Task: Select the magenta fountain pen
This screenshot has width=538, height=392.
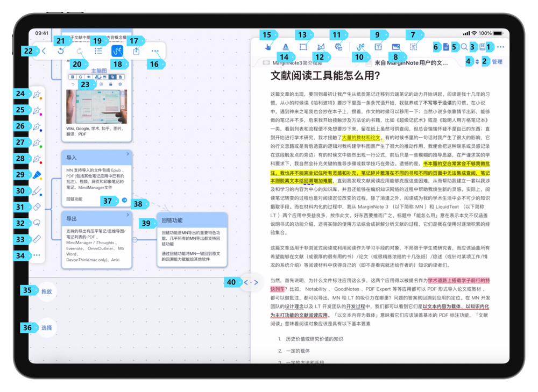Action: (x=37, y=110)
